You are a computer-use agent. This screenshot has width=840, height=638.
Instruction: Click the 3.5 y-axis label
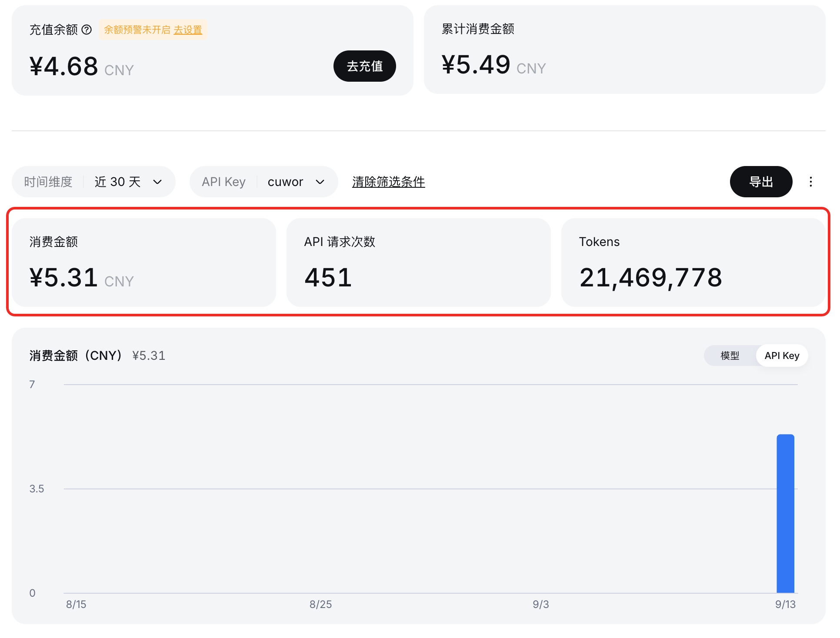point(37,488)
